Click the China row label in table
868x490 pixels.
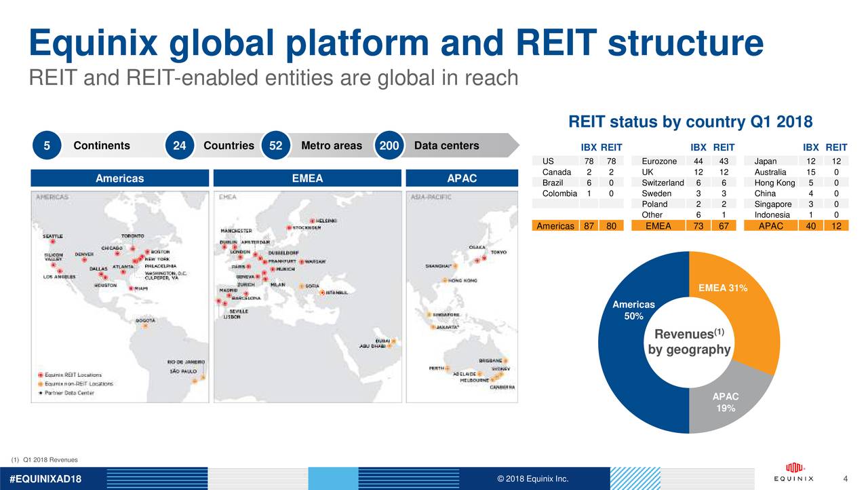(765, 193)
